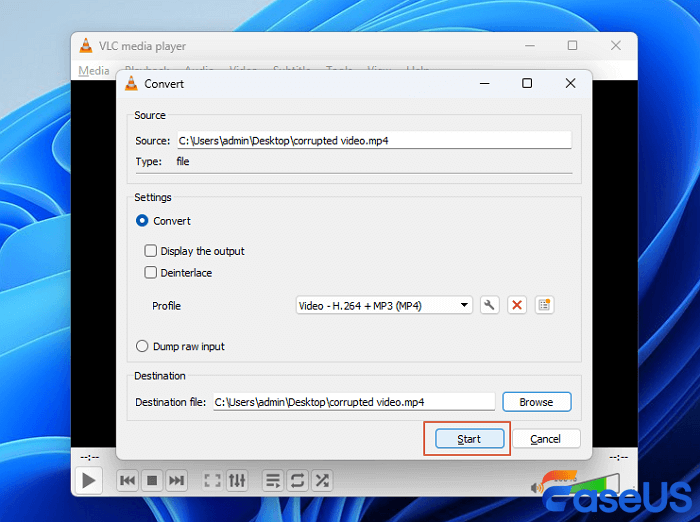
Task: Stop playback in VLC
Action: click(x=152, y=480)
